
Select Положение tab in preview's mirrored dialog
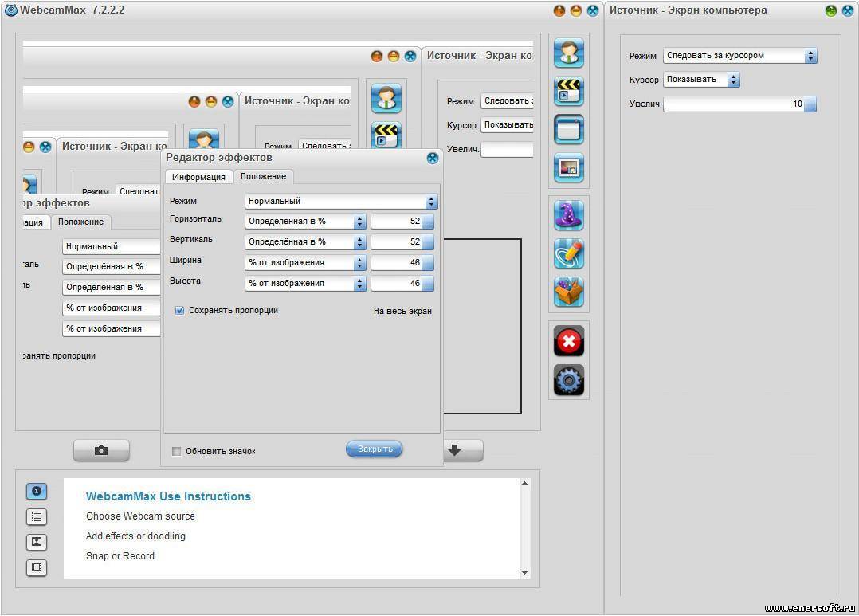pos(80,222)
